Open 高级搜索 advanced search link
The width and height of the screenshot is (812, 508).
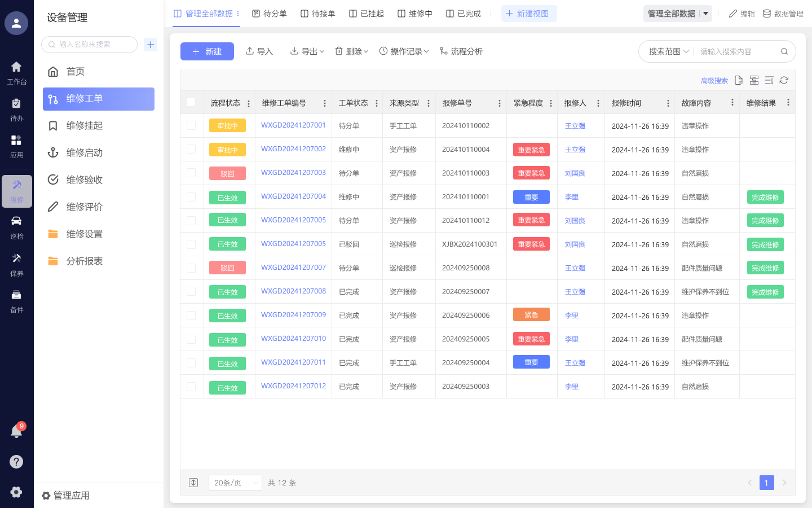714,81
